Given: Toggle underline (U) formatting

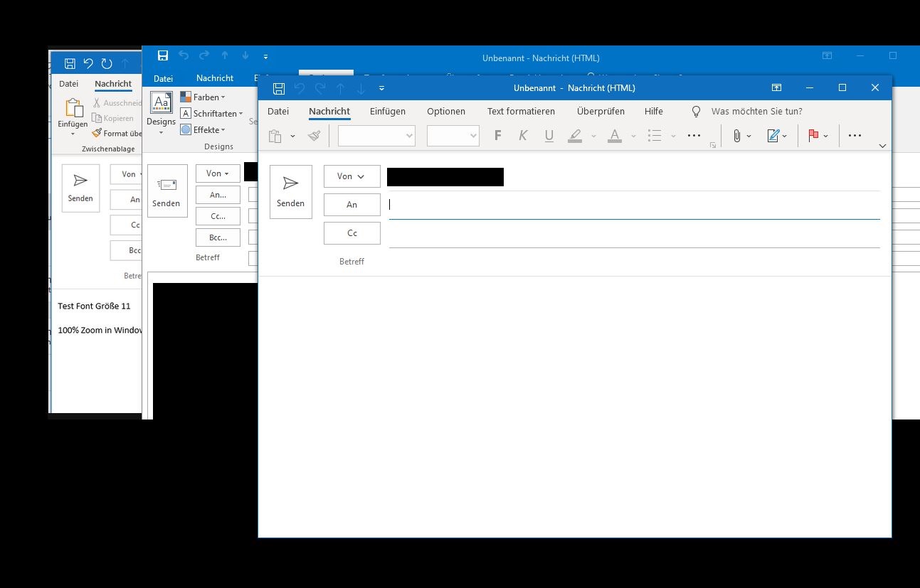Looking at the screenshot, I should pyautogui.click(x=549, y=136).
